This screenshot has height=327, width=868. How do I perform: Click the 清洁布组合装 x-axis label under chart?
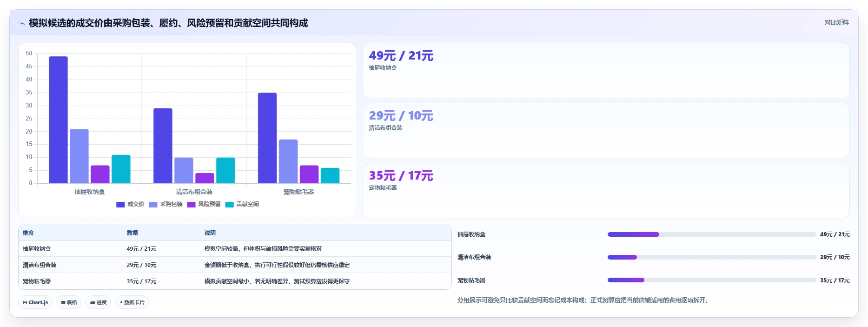coord(194,192)
